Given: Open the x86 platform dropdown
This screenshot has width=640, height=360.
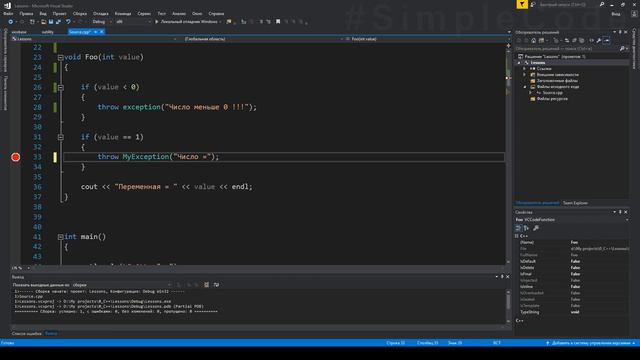Looking at the screenshot, I should coord(133,22).
